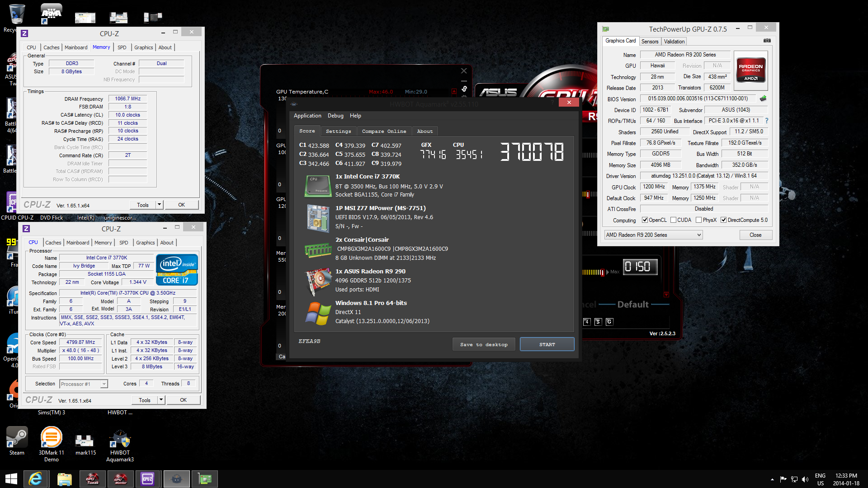
Task: Click the red down arrow in GPU Tweak
Action: (666, 295)
